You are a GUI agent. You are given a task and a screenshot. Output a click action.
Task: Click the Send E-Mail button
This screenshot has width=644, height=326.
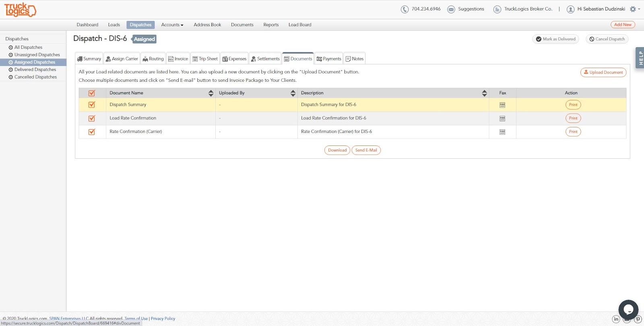[x=366, y=150]
